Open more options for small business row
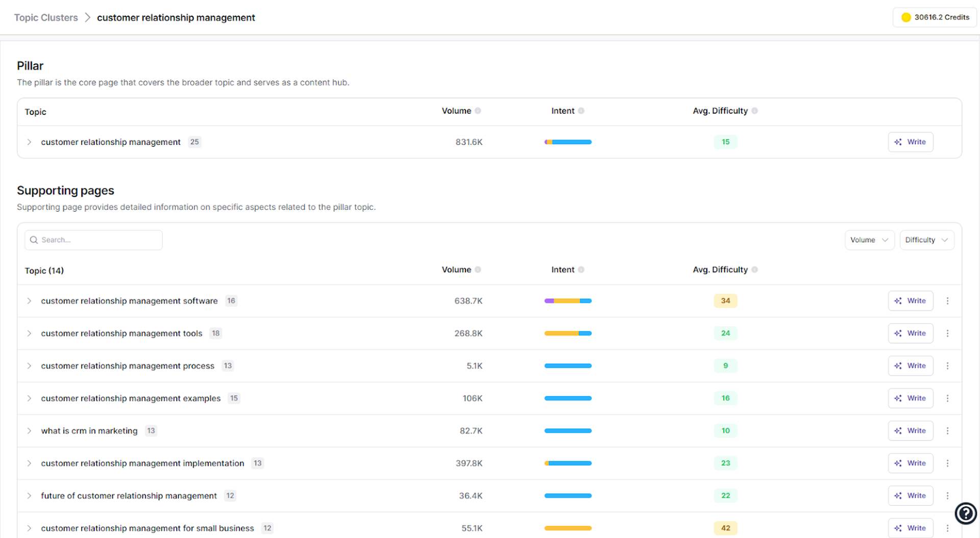The width and height of the screenshot is (980, 538). tap(947, 528)
